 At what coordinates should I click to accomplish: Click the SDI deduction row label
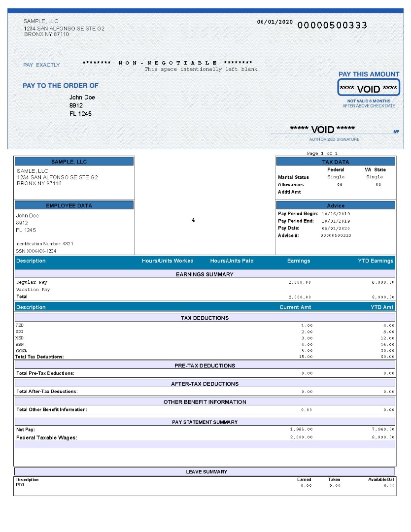(19, 332)
